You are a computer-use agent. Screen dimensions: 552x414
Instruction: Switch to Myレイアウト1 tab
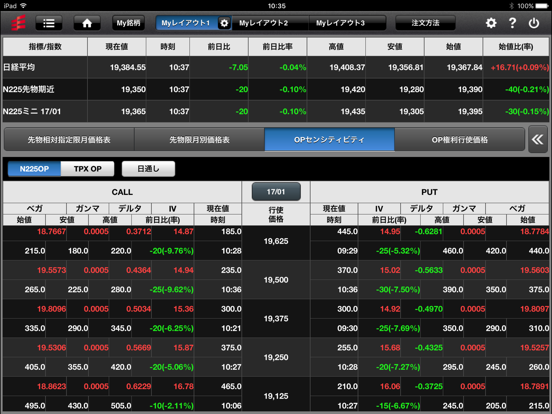click(x=186, y=23)
